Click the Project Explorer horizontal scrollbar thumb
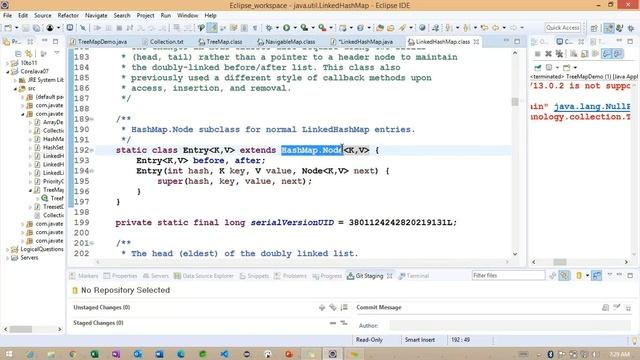This screenshot has height=360, width=640. (x=21, y=329)
